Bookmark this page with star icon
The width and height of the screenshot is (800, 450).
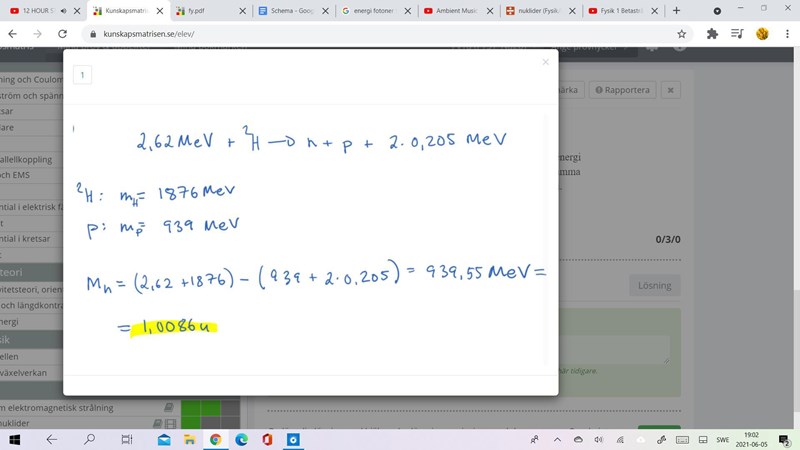(682, 33)
